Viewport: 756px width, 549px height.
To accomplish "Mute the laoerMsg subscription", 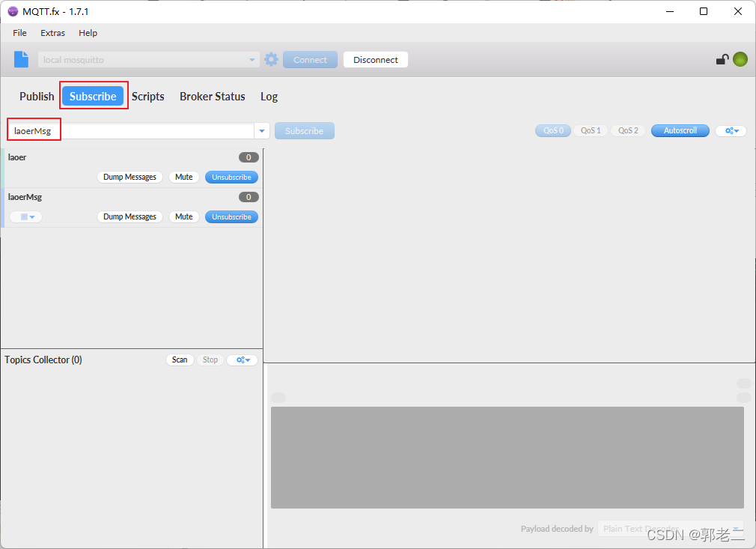I will pyautogui.click(x=183, y=216).
